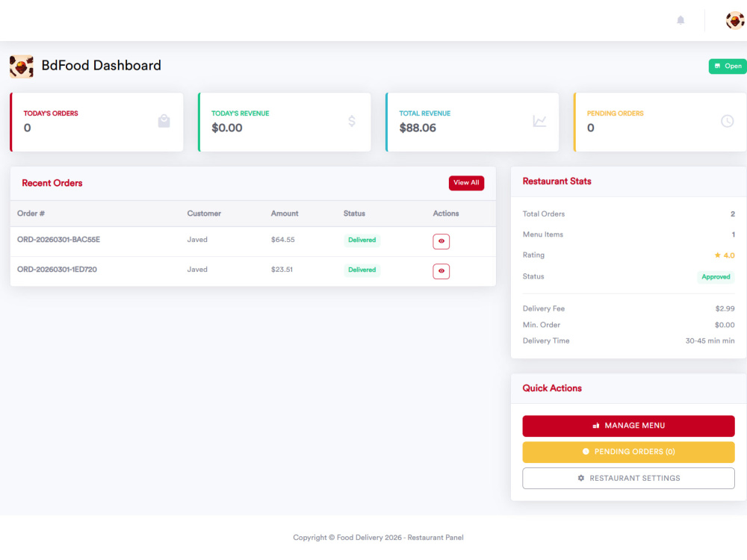This screenshot has width=747, height=560.
Task: Click the $64.55 amount cell
Action: pos(283,240)
